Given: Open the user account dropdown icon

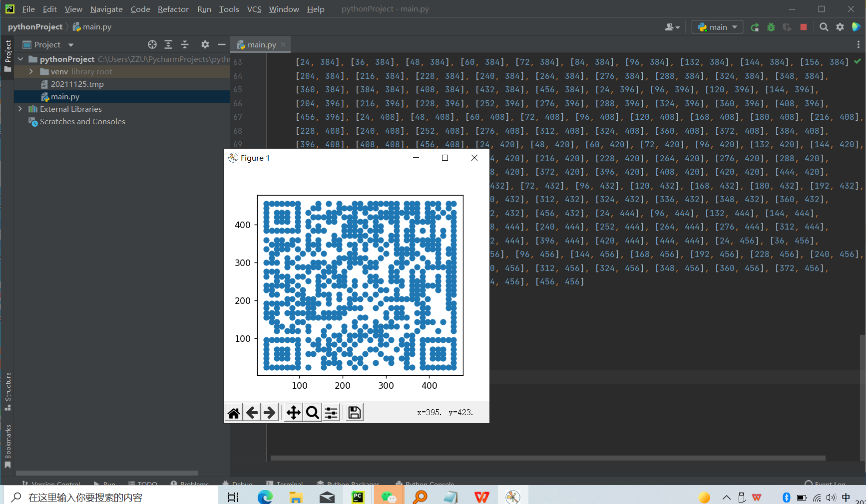Looking at the screenshot, I should 672,27.
